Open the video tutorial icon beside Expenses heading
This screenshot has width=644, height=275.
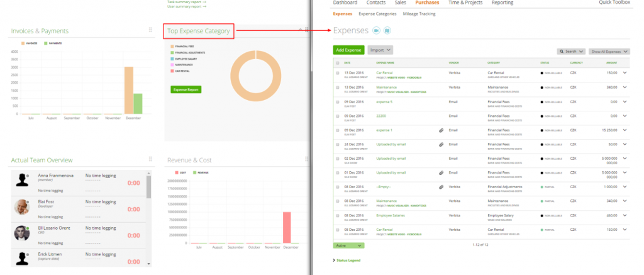click(x=376, y=30)
